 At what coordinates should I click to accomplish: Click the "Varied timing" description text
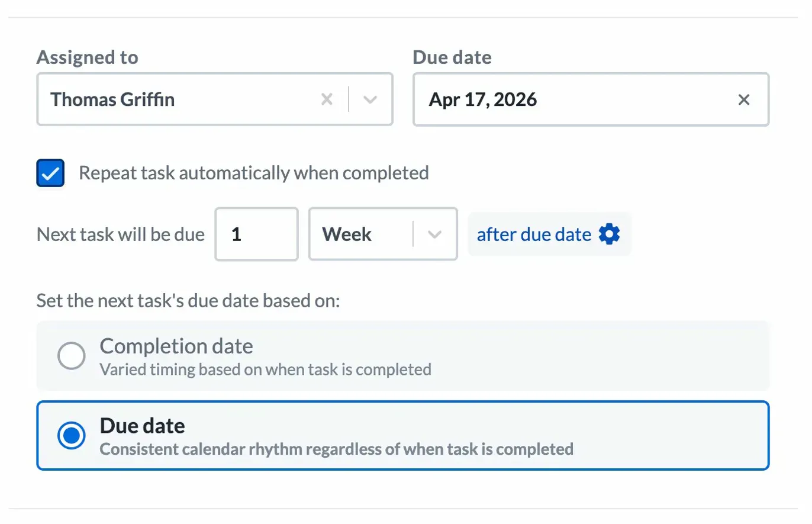click(x=265, y=369)
